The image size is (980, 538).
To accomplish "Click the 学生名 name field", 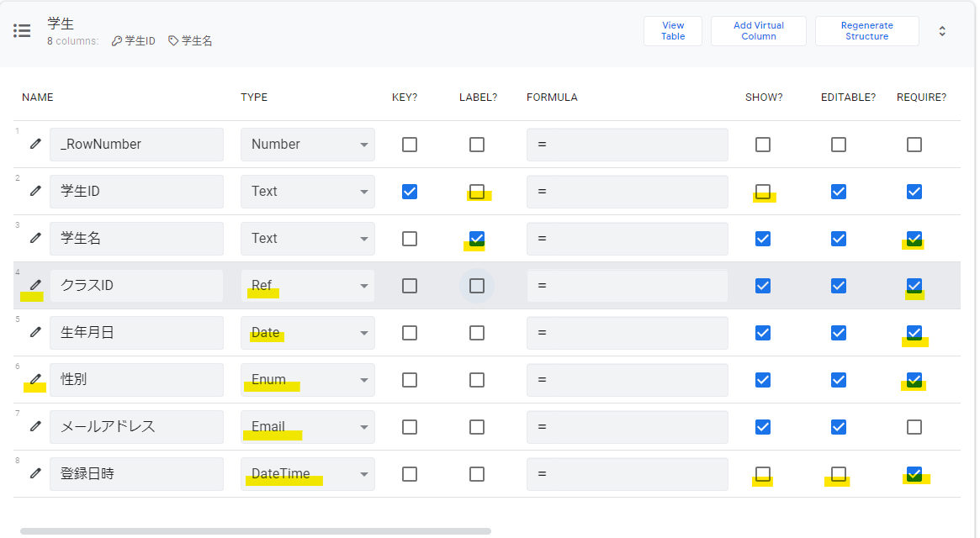I will pos(136,239).
